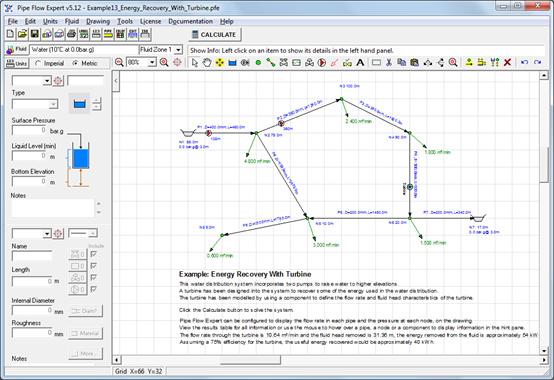Select the arrow pointer tool
The image size is (554, 380).
pyautogui.click(x=195, y=63)
